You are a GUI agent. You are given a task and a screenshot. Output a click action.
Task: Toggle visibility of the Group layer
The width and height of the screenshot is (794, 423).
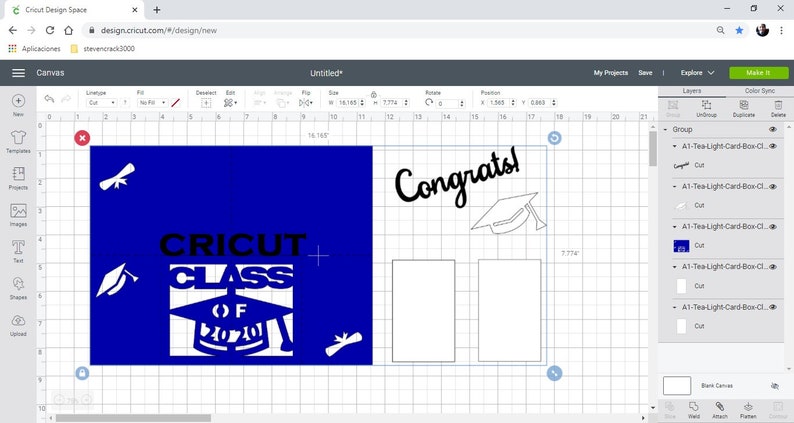tap(773, 130)
